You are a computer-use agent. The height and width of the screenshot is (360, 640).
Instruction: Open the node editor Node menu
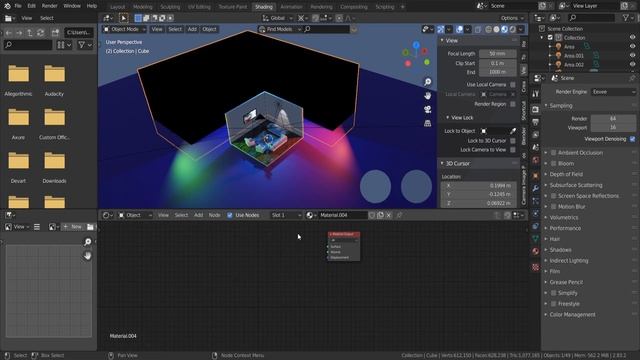coord(214,215)
